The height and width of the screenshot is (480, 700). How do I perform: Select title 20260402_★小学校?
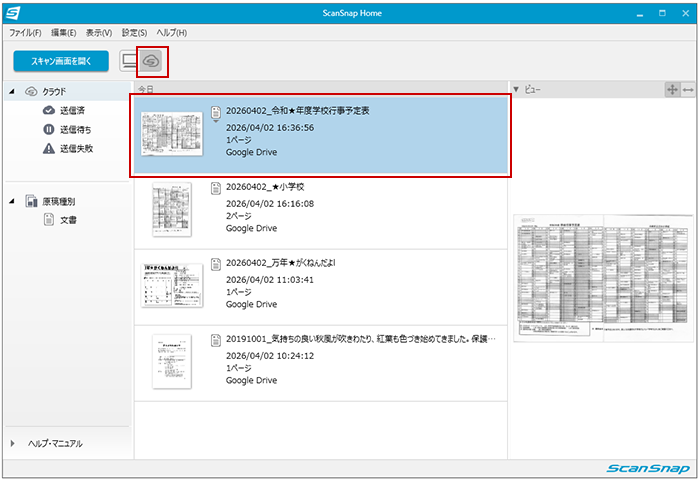tap(265, 187)
